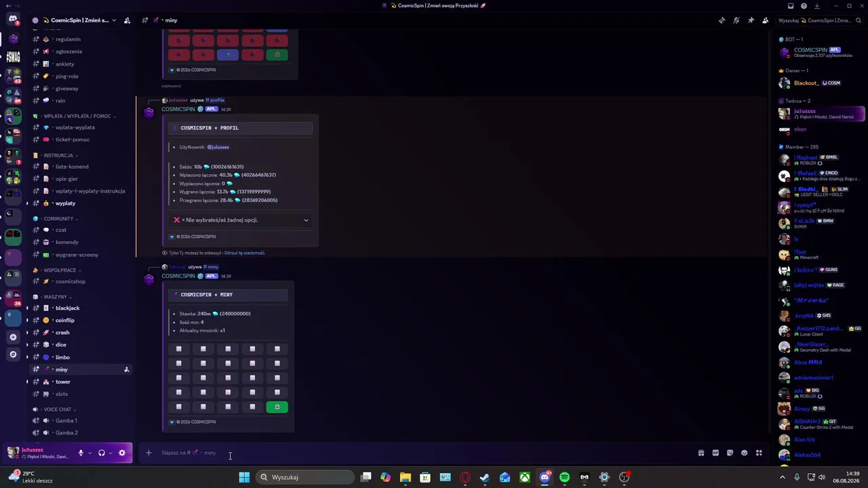Join the Gamba 1 voice channel

81,420
